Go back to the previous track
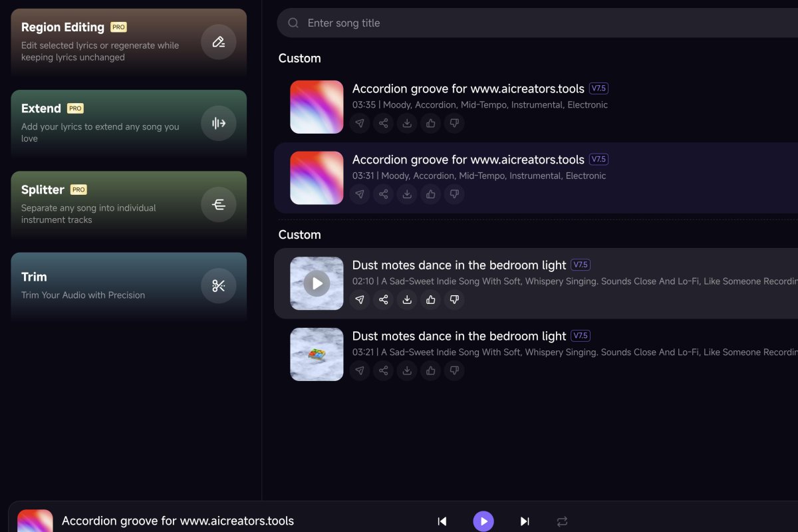798x532 pixels. click(x=442, y=521)
